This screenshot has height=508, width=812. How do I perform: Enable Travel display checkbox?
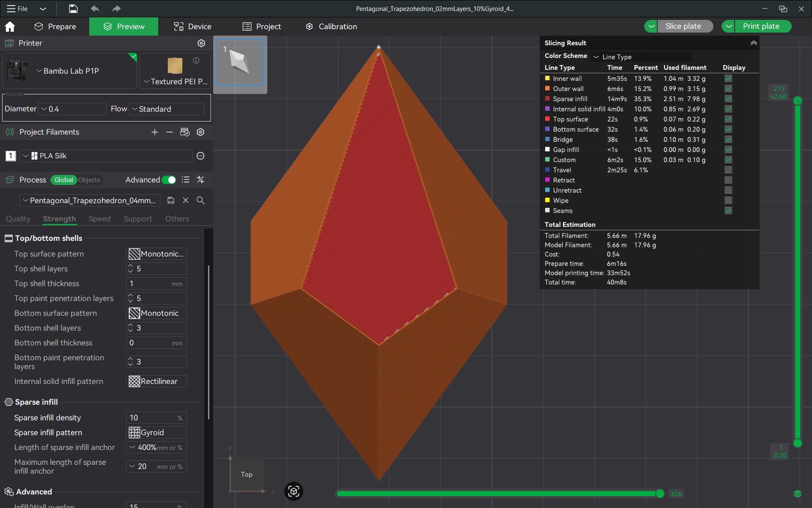point(728,170)
